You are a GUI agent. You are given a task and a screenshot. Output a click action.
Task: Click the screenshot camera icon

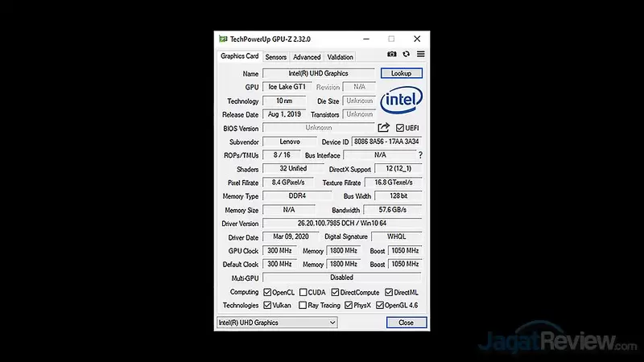click(x=392, y=54)
